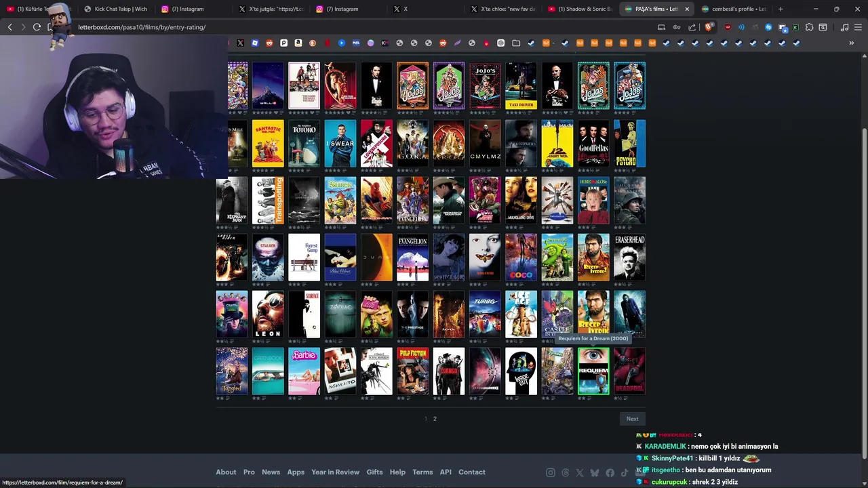Open the About footer link
Image resolution: width=868 pixels, height=488 pixels.
tap(226, 472)
